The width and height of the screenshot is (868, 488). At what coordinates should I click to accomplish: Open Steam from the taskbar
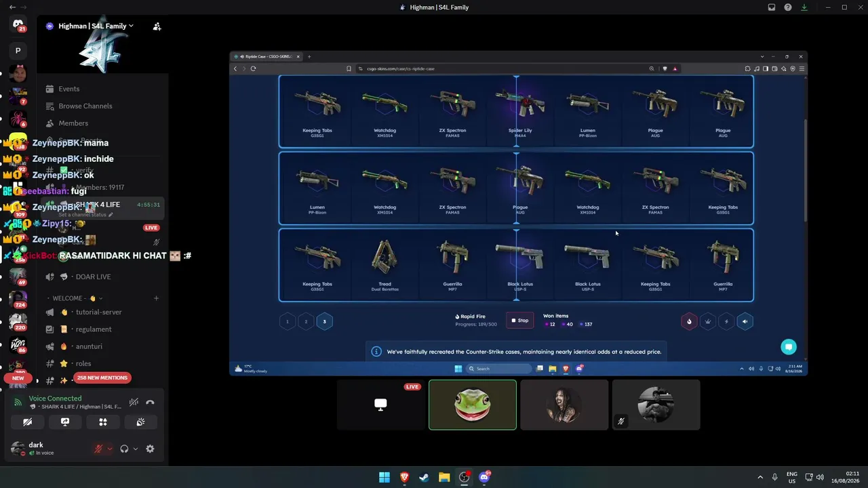pos(424,477)
